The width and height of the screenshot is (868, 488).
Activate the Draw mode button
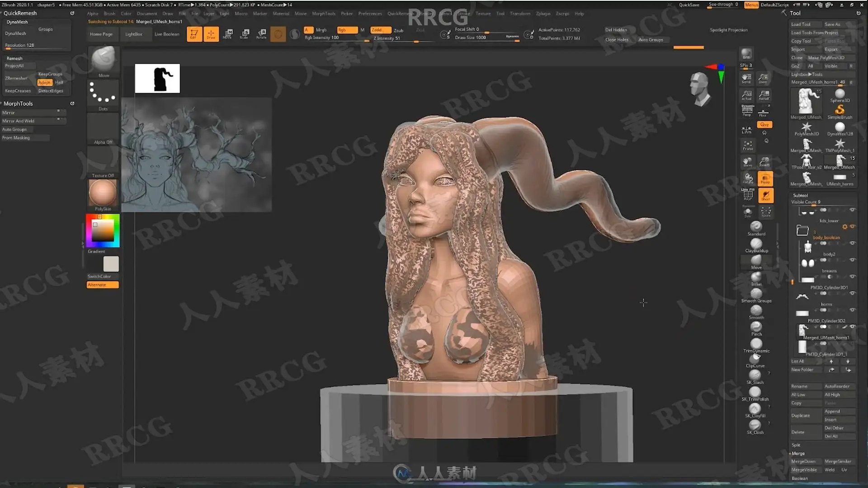211,34
